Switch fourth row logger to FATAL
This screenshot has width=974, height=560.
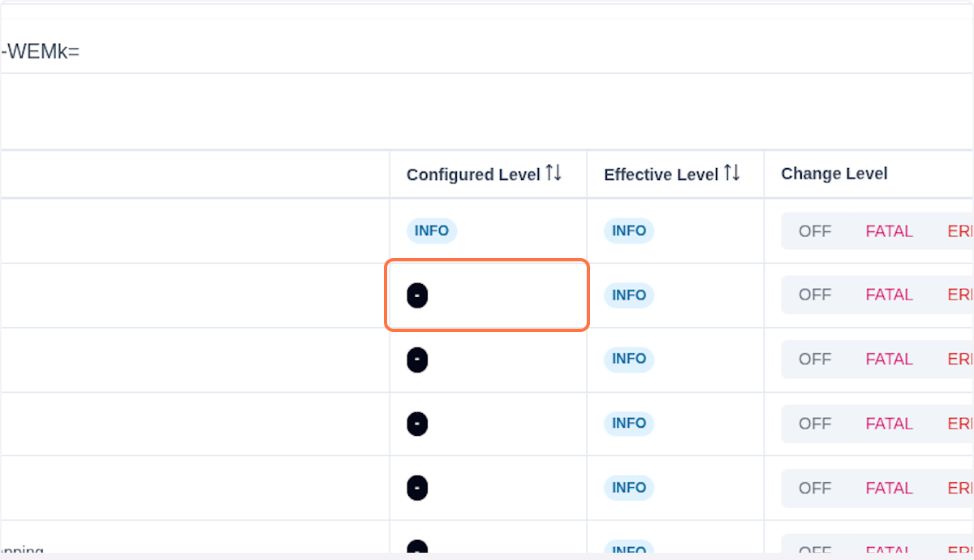coord(889,424)
